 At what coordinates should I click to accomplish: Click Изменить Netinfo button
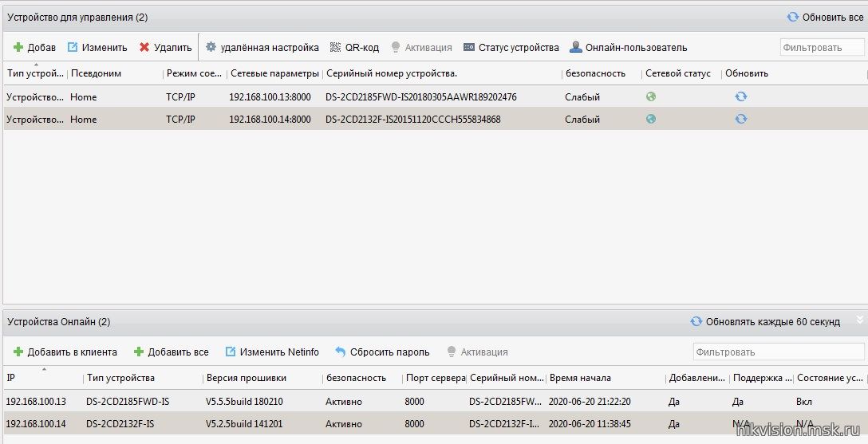tap(272, 352)
